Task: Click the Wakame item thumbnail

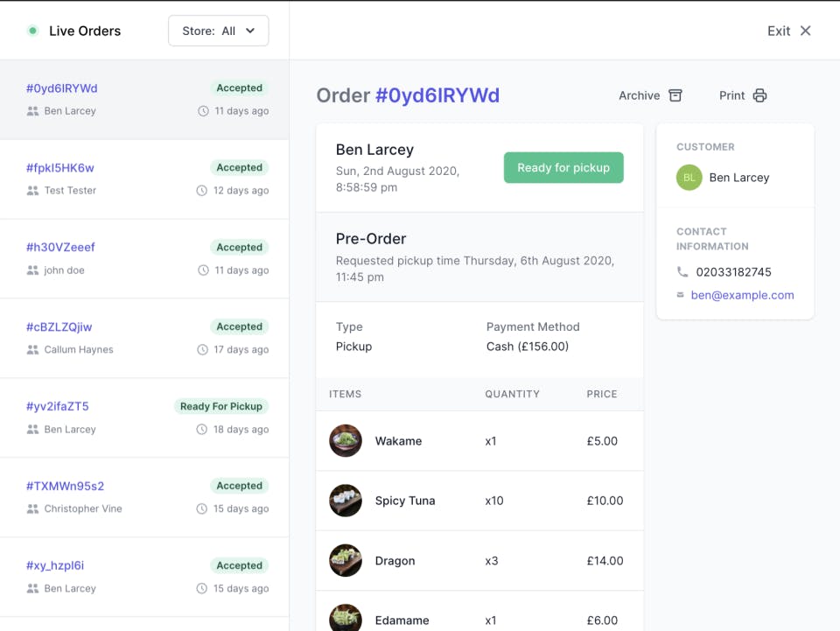Action: coord(346,441)
